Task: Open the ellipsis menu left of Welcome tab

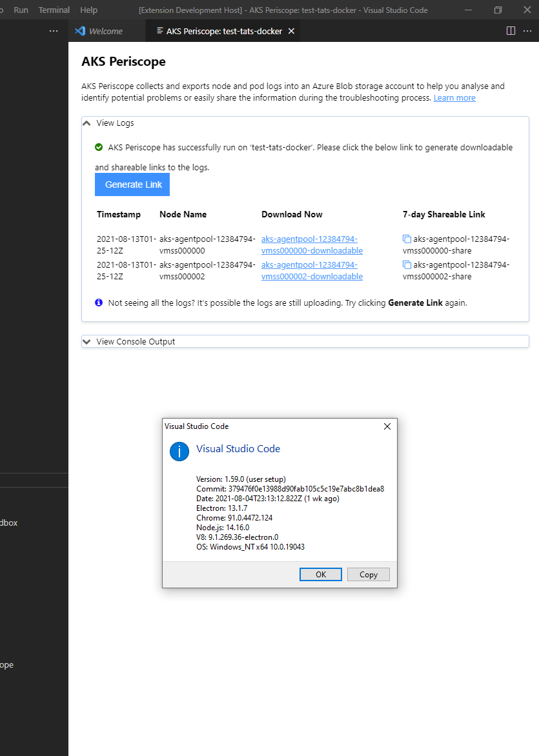Action: 54,30
